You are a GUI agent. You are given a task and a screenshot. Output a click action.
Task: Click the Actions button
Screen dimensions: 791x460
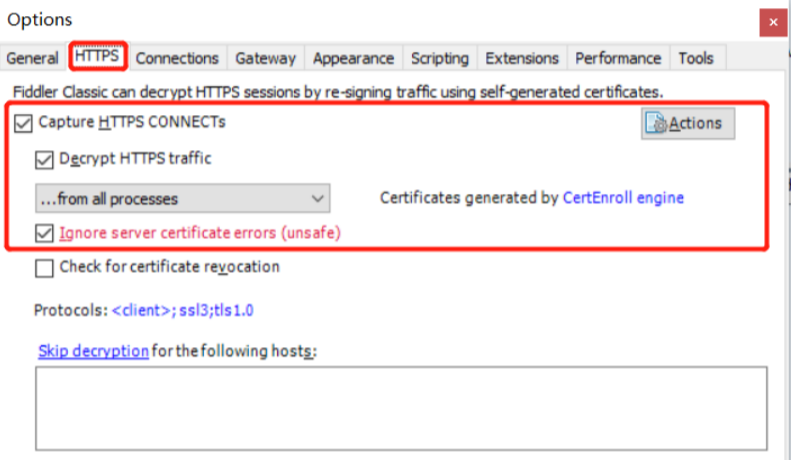click(x=688, y=123)
